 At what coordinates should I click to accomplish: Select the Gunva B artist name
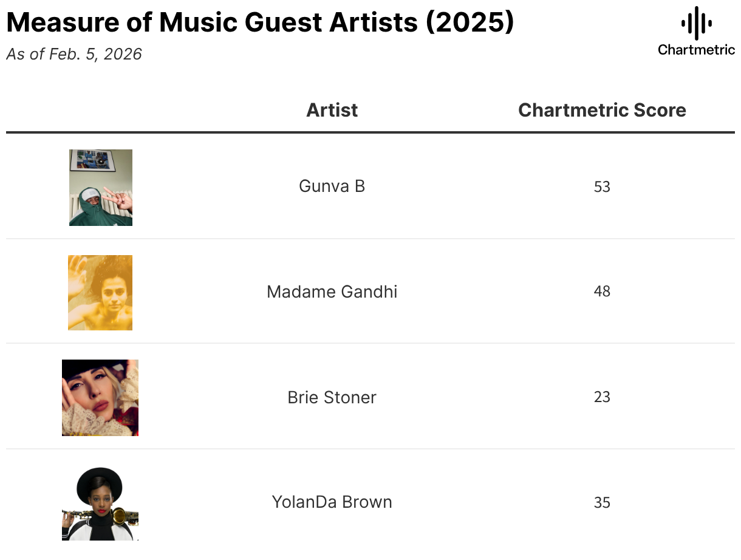(332, 186)
